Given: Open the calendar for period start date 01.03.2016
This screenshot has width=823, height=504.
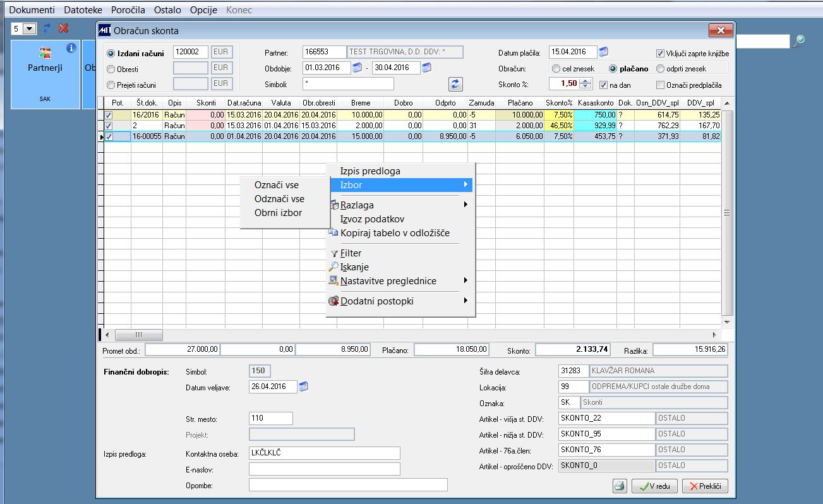Looking at the screenshot, I should coord(357,68).
